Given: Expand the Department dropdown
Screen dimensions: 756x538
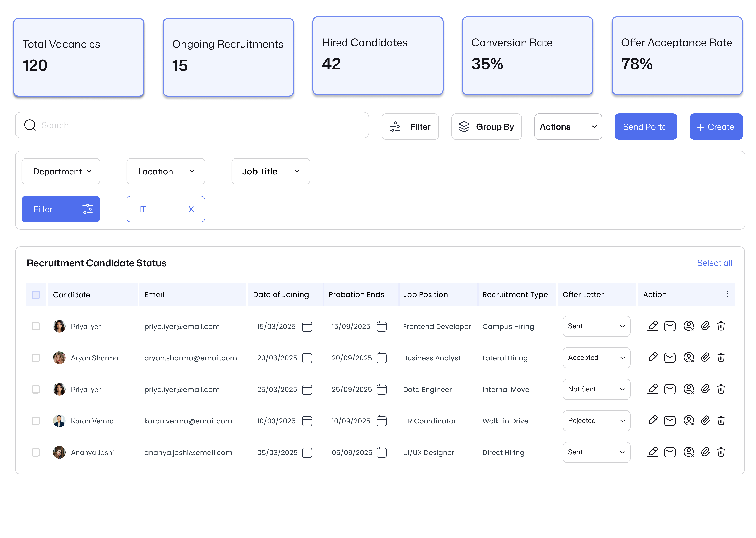Looking at the screenshot, I should tap(61, 171).
